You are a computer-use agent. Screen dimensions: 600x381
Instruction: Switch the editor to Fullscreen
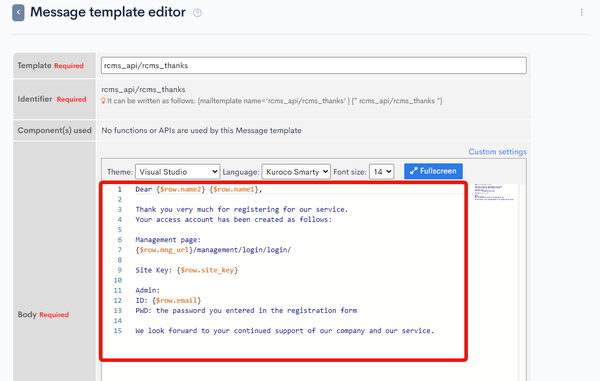coord(433,171)
